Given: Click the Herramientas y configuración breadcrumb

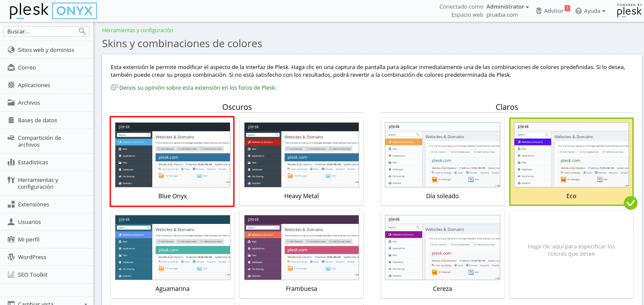Looking at the screenshot, I should click(x=137, y=30).
